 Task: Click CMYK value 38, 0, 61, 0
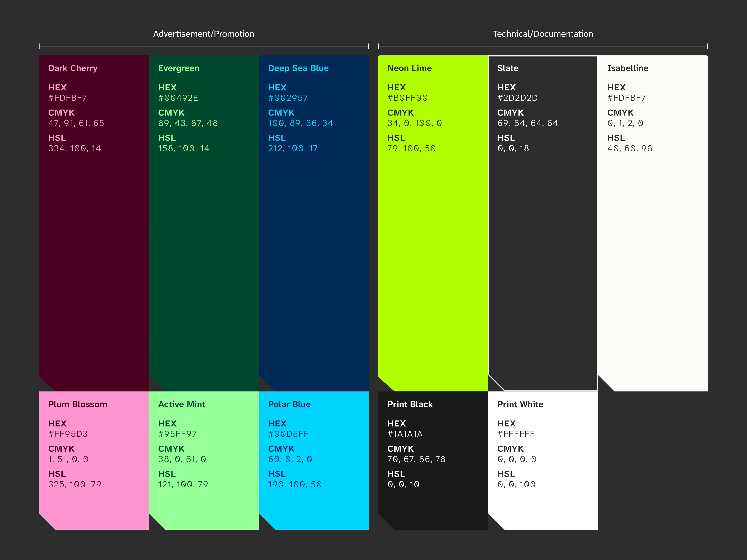[182, 459]
